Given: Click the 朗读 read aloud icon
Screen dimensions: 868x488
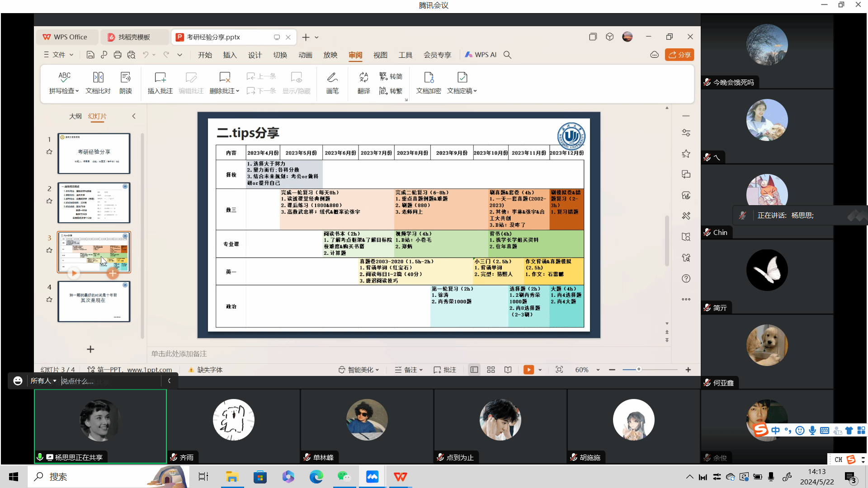Looking at the screenshot, I should click(125, 77).
